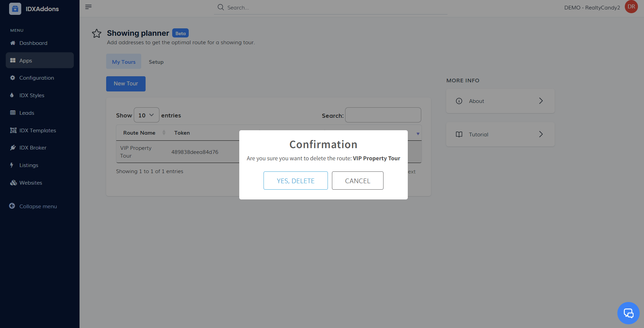Click the Tutorial book icon
Image resolution: width=644 pixels, height=328 pixels.
coord(459,134)
